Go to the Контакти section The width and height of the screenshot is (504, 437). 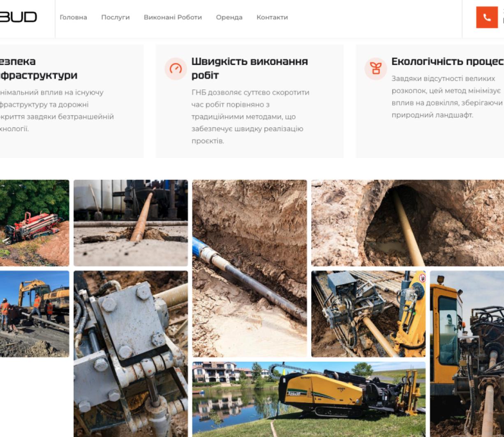pyautogui.click(x=272, y=17)
